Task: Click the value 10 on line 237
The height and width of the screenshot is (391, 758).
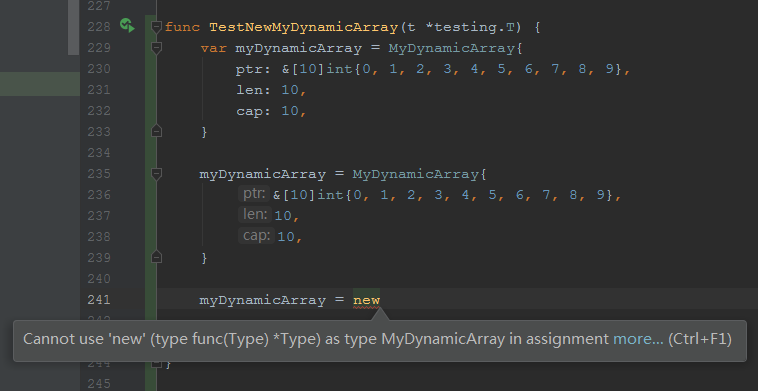Action: 283,216
